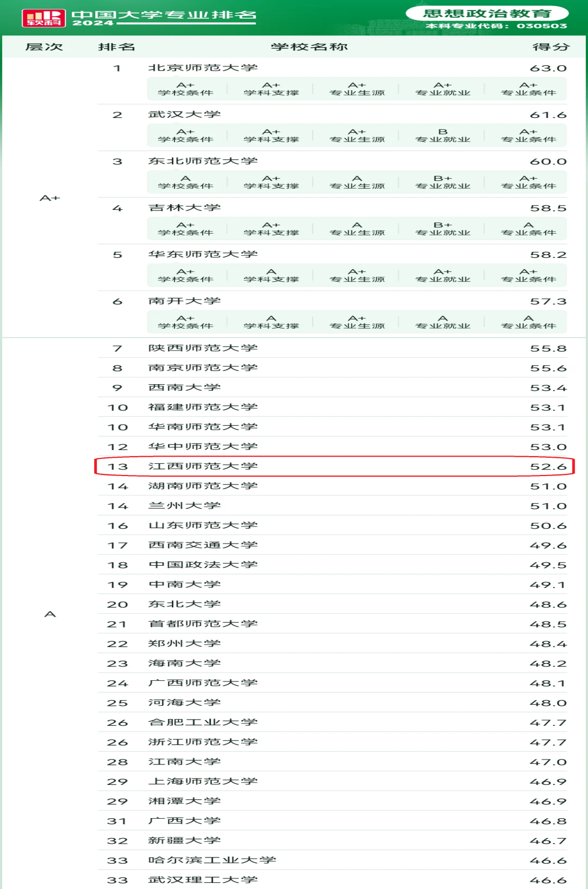The image size is (588, 889).
Task: Click 西南大学's score 53.4
Action: point(548,388)
